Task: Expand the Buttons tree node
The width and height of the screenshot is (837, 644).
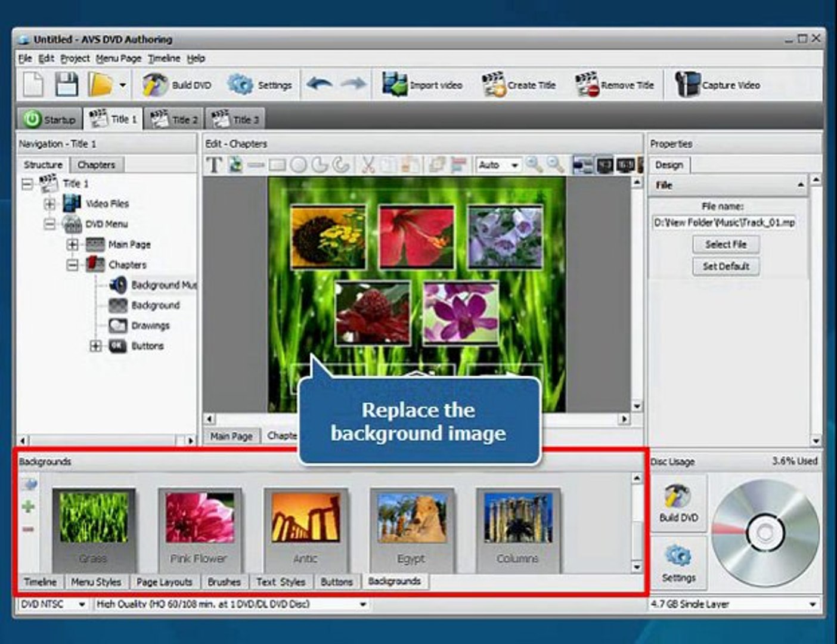Action: [95, 346]
